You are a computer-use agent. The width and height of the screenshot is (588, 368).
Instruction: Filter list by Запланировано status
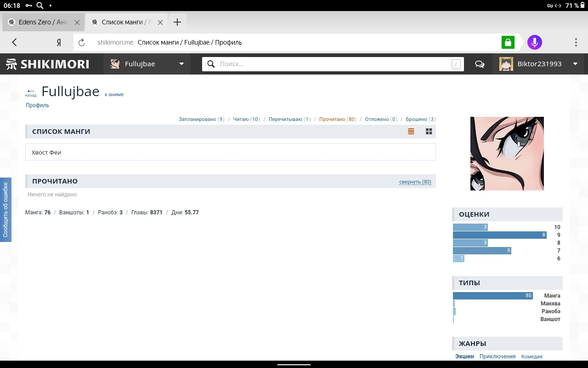tap(198, 119)
